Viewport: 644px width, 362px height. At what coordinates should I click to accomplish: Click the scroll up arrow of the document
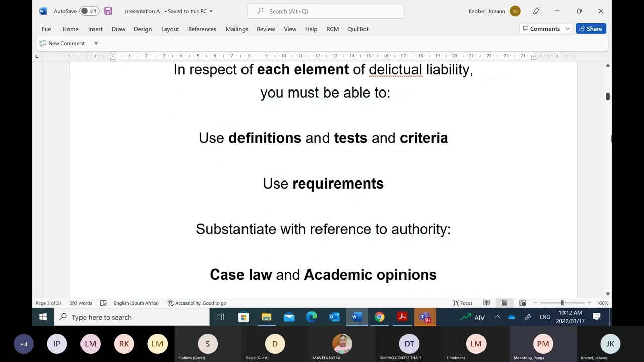pyautogui.click(x=607, y=65)
